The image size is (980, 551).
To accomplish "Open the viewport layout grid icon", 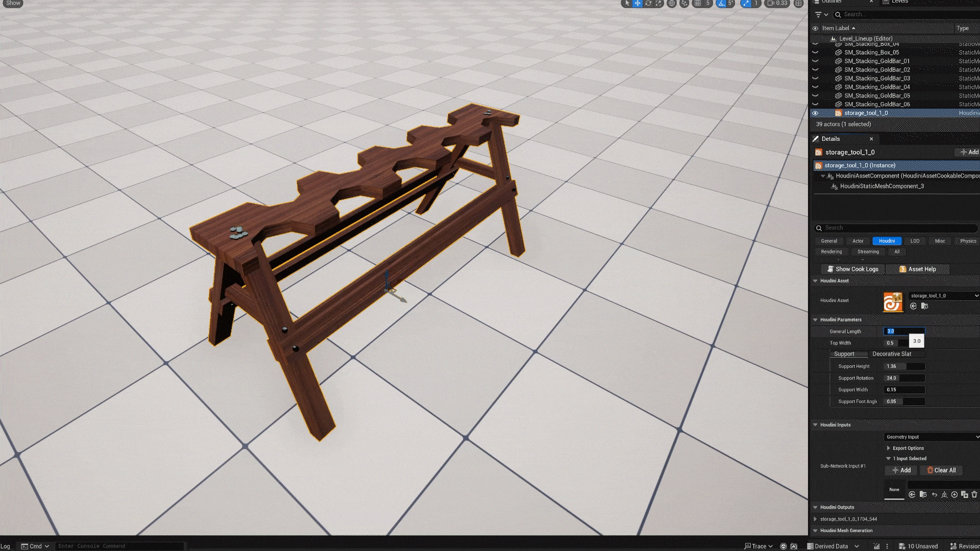I will click(x=799, y=4).
